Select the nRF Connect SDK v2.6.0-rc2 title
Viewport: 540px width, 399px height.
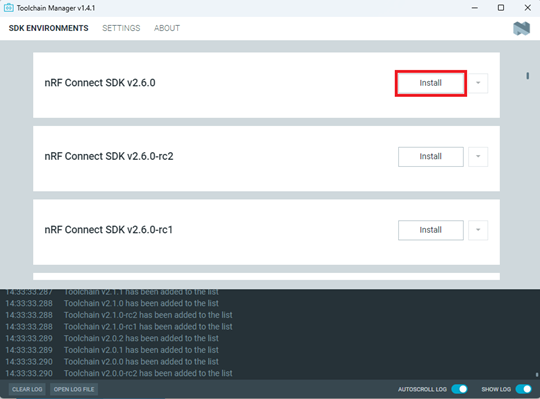point(109,156)
